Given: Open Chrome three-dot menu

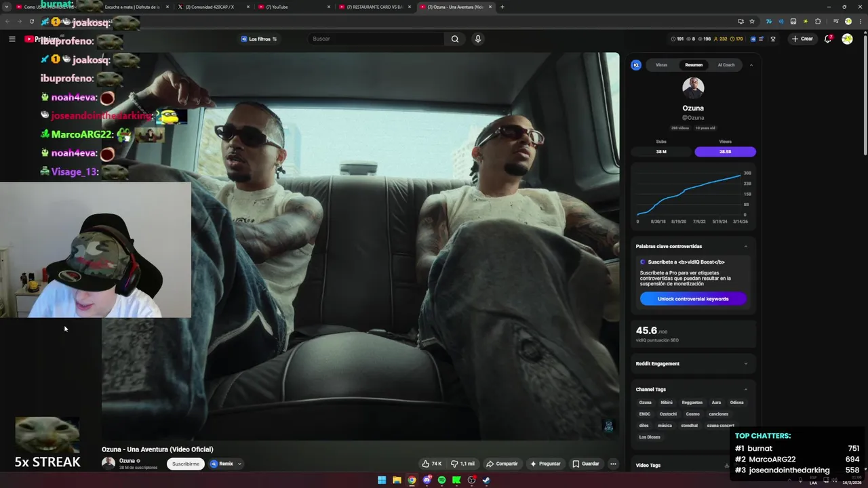Looking at the screenshot, I should [x=859, y=21].
